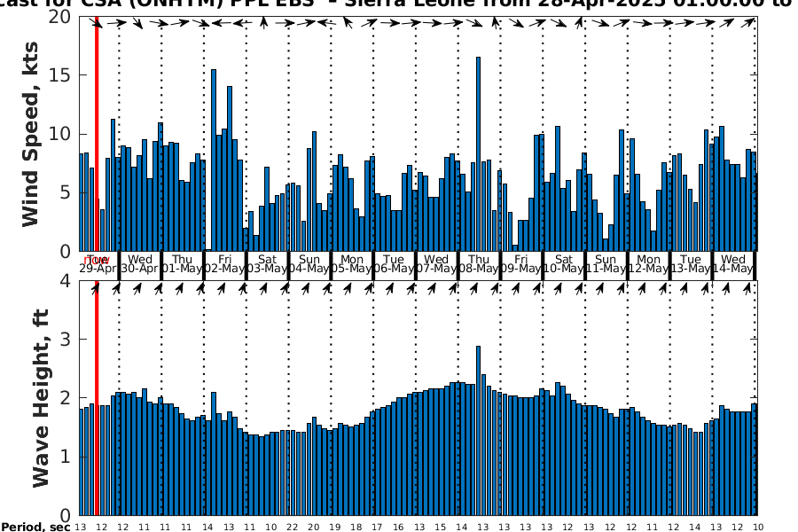Click the 'Period, sec' row label
Viewport: 798px width, 532px height.
click(x=35, y=527)
